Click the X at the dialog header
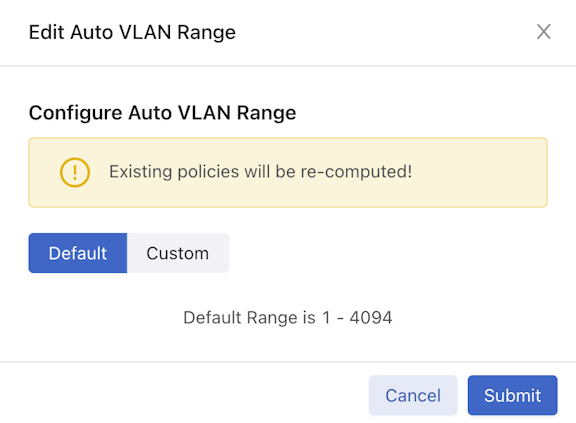The image size is (576, 423). coord(543,32)
